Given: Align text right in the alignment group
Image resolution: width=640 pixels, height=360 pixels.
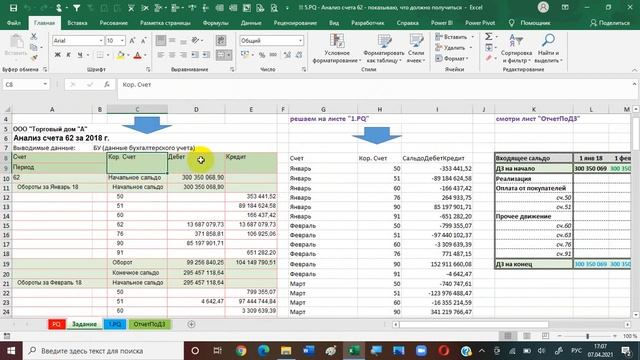Looking at the screenshot, I should 184,55.
